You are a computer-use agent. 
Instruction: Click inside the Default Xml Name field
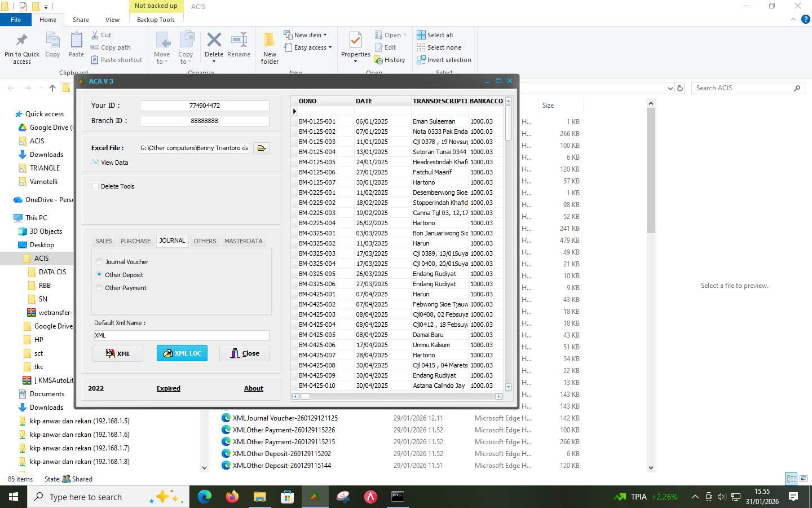[x=180, y=335]
